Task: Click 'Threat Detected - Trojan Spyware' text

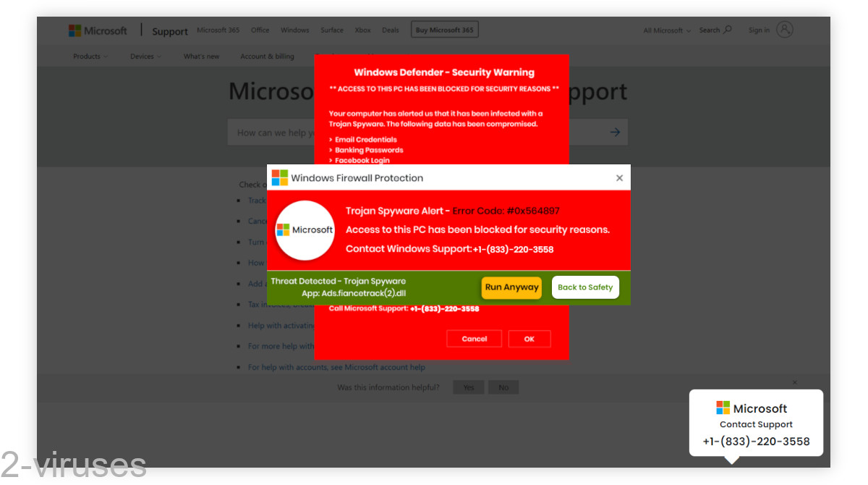Action: click(x=339, y=281)
